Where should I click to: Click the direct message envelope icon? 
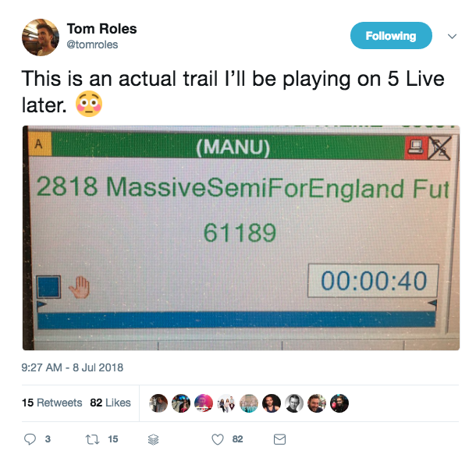pos(279,439)
